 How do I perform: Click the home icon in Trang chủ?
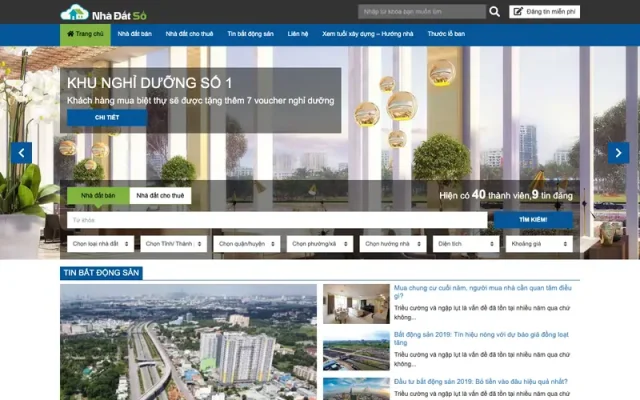click(x=71, y=33)
